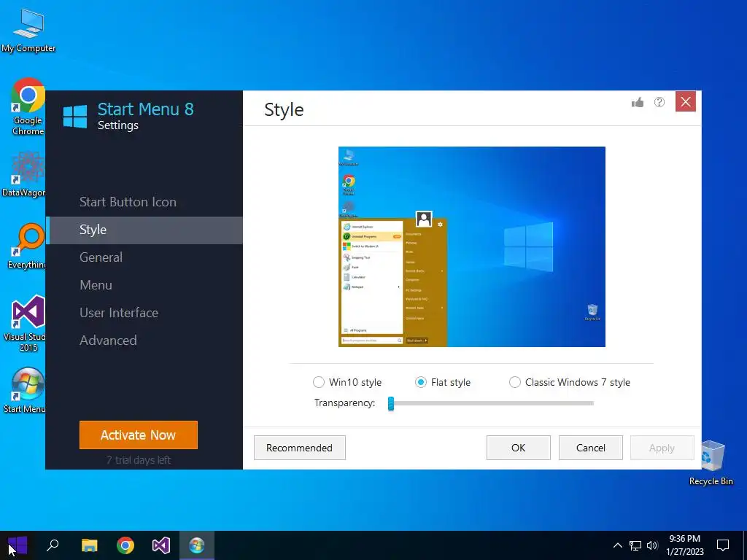Open the notification center icon
The width and height of the screenshot is (747, 560).
coord(723,545)
